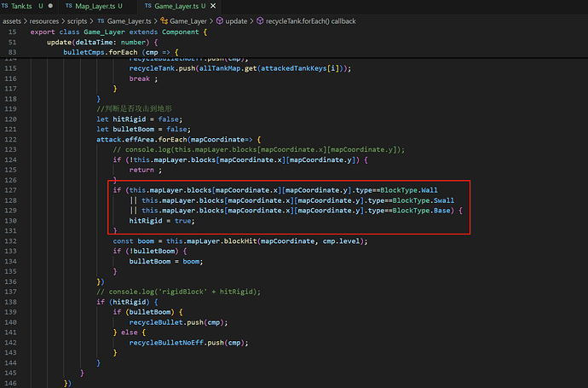Click line number 146 in the gutter
The image size is (588, 388).
10,383
